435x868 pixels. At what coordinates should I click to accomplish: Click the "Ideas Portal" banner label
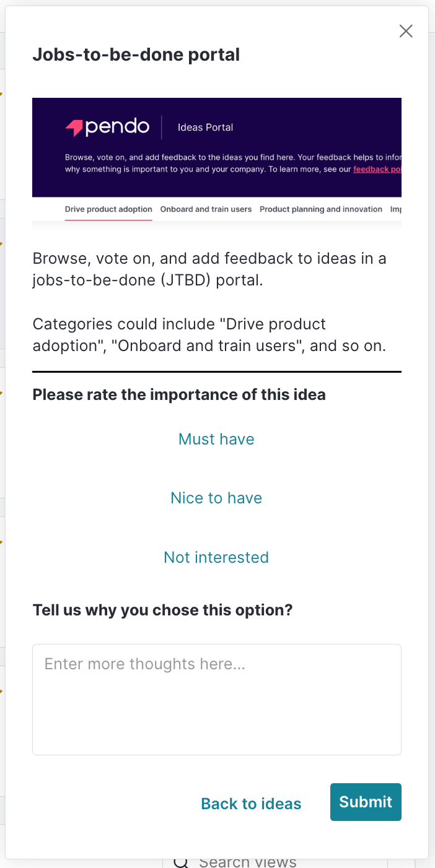point(205,128)
